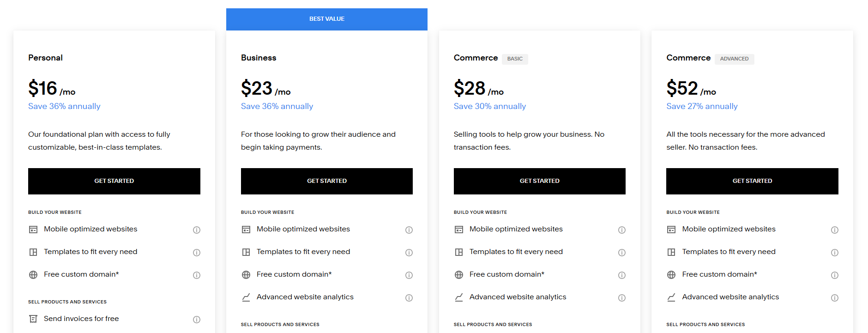
Task: Select the mobile optimized websites icon under Personal
Action: pyautogui.click(x=33, y=229)
